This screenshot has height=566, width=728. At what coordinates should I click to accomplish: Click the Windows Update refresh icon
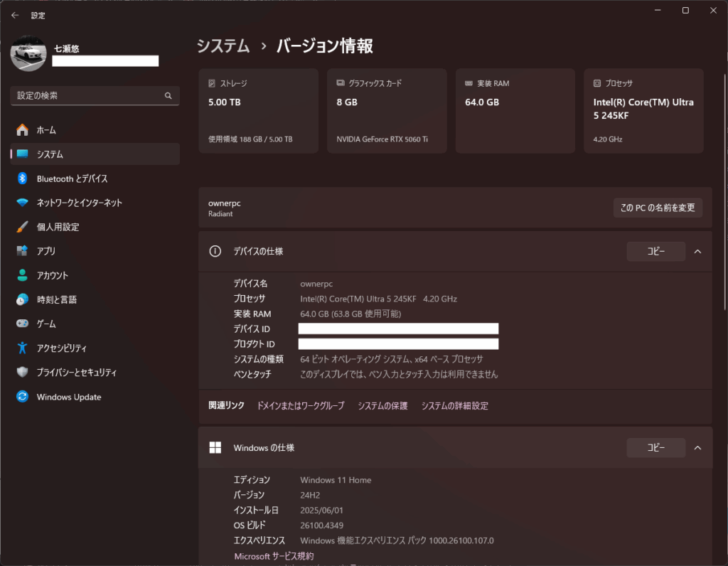(22, 397)
